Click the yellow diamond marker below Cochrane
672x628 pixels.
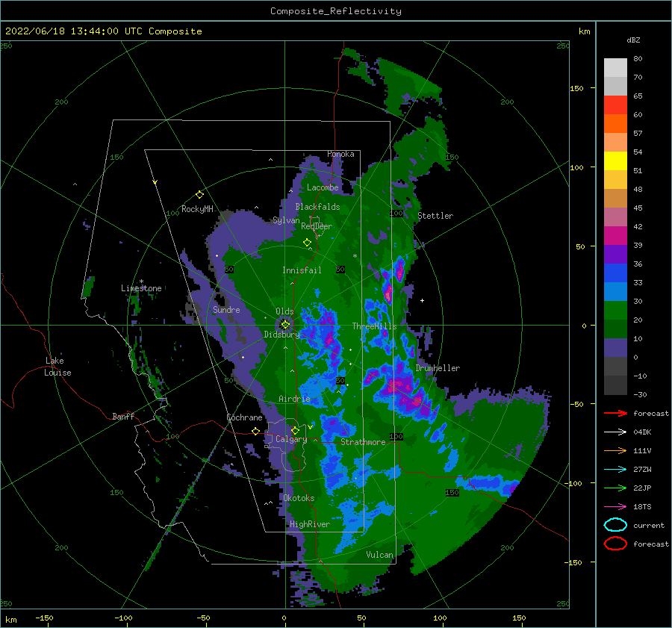tap(256, 431)
